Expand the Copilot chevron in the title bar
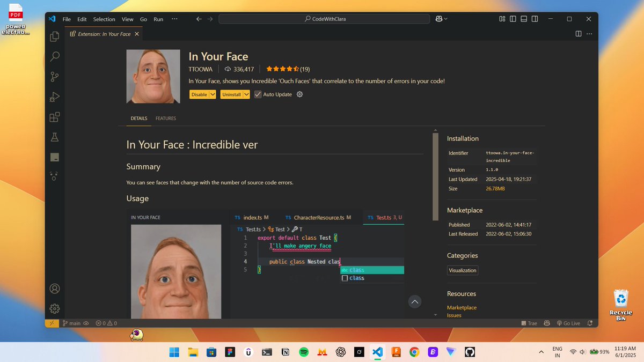The width and height of the screenshot is (644, 362). [445, 18]
